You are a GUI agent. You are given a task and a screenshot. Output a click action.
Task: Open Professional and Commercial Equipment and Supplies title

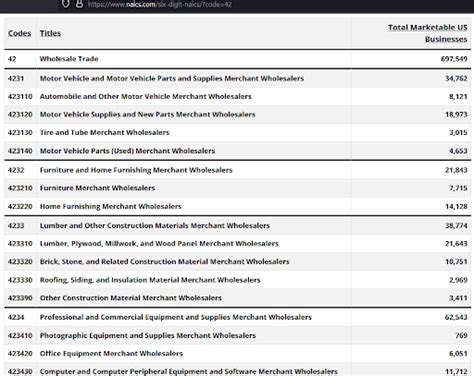(176, 318)
